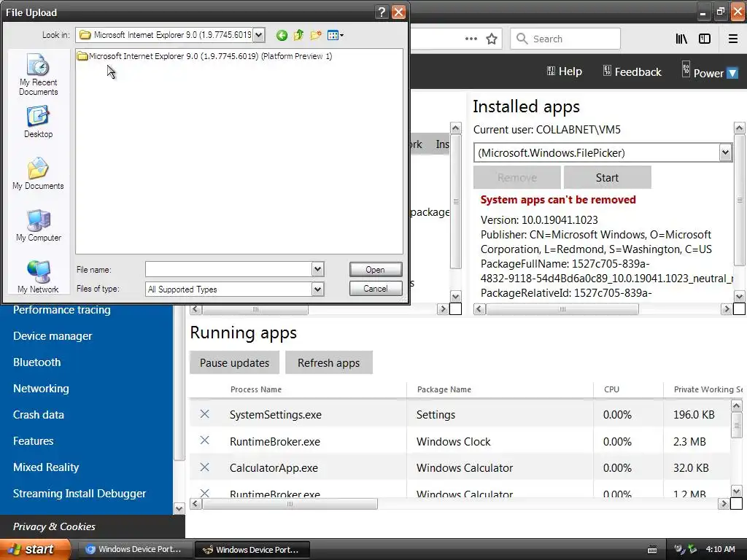Viewport: 747px width, 560px height.
Task: Open the Firefox Library icon
Action: pyautogui.click(x=681, y=39)
